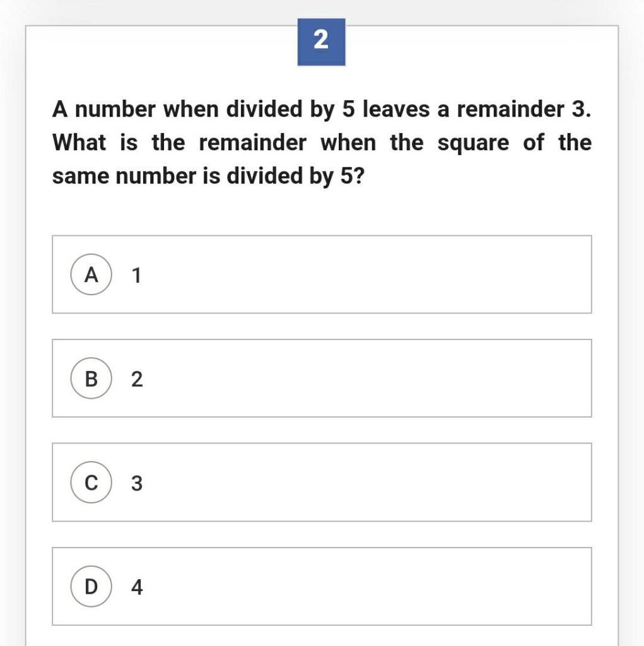Select radio button A for answer 1
644x646 pixels.
click(x=91, y=274)
